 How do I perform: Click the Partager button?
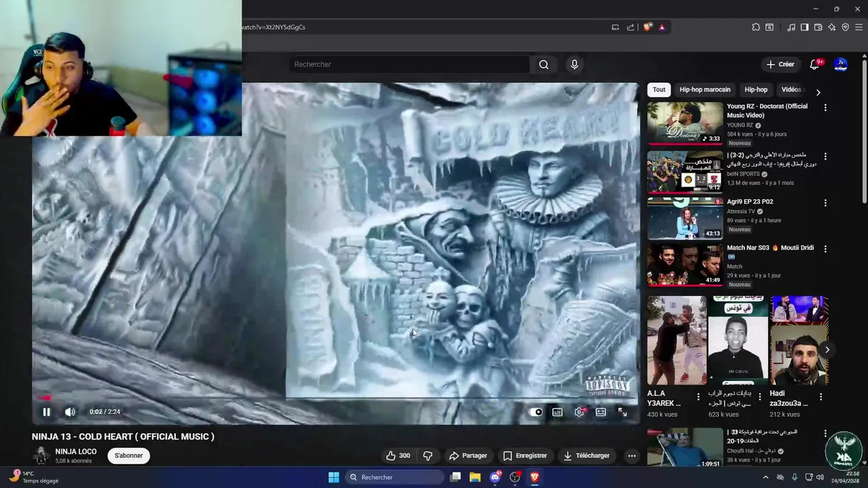pyautogui.click(x=468, y=455)
